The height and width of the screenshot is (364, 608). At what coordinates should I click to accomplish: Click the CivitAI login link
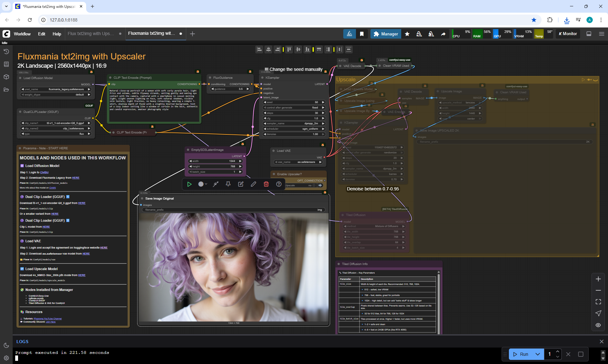pos(44,172)
